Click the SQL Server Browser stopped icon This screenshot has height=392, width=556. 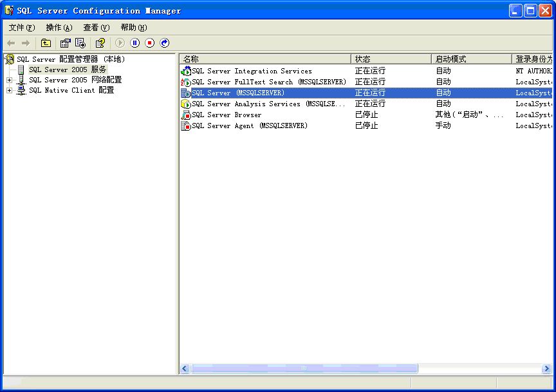pyautogui.click(x=186, y=115)
